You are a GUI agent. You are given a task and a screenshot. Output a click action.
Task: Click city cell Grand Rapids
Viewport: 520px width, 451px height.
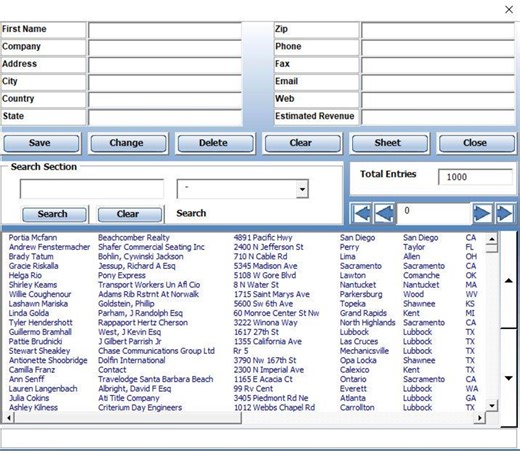pyautogui.click(x=363, y=313)
